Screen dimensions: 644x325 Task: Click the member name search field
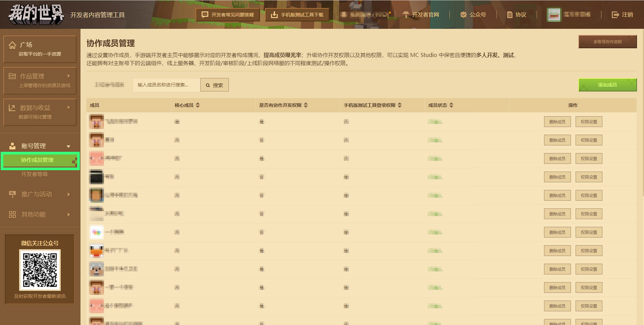coord(166,85)
